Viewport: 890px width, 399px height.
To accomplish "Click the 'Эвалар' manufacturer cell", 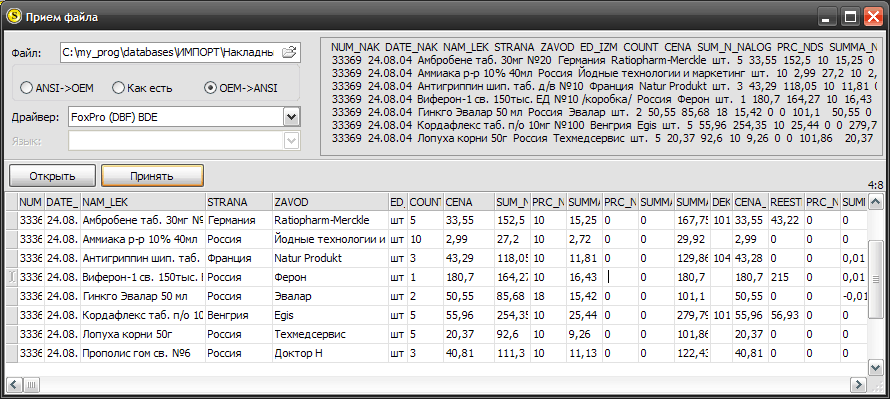I will [x=330, y=296].
